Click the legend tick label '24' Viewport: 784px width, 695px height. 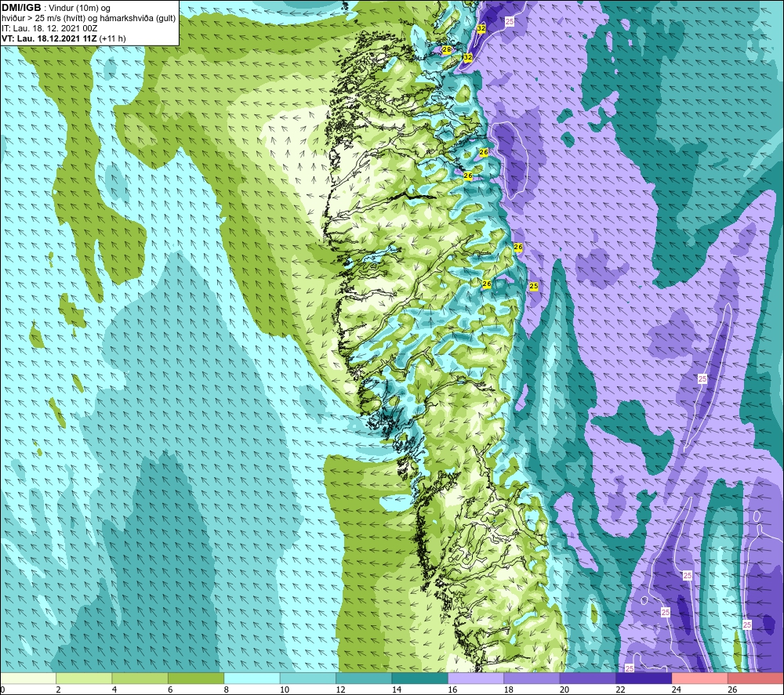tap(677, 690)
